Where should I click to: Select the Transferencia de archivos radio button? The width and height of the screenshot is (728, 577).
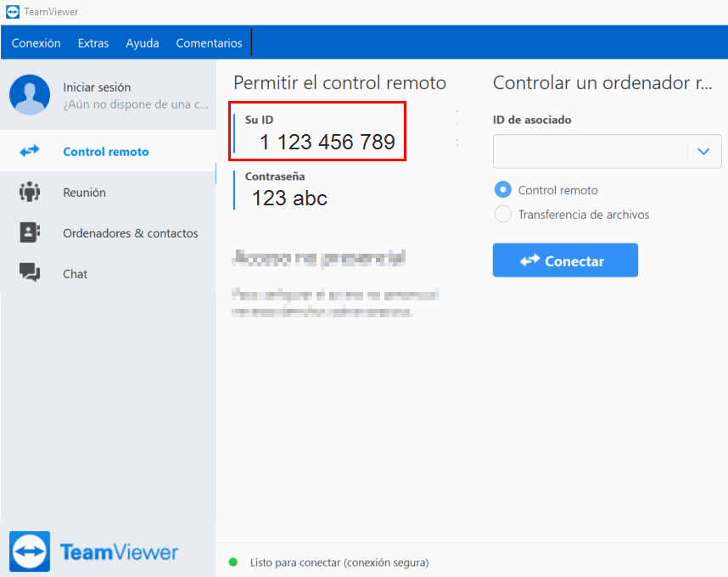pos(503,214)
